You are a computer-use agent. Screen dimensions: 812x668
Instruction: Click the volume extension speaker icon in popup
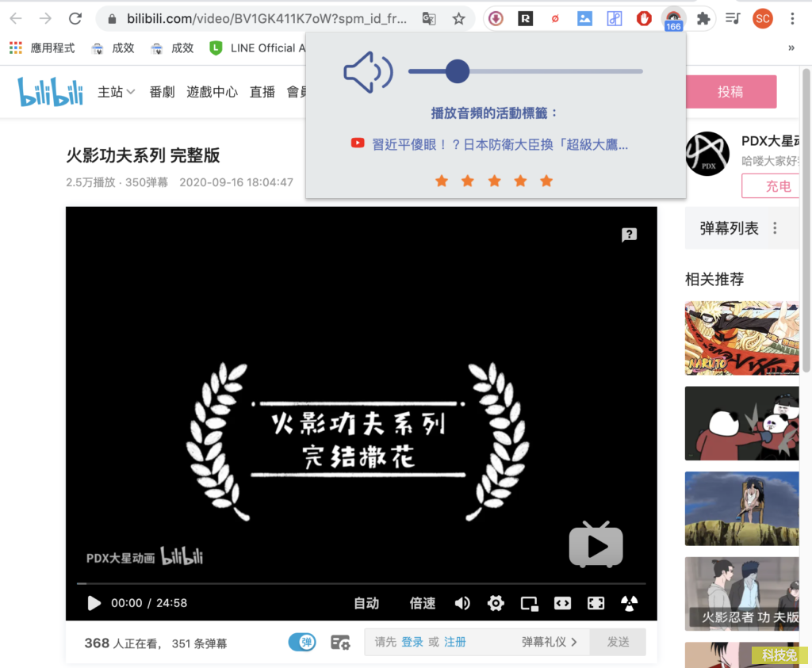tap(368, 72)
